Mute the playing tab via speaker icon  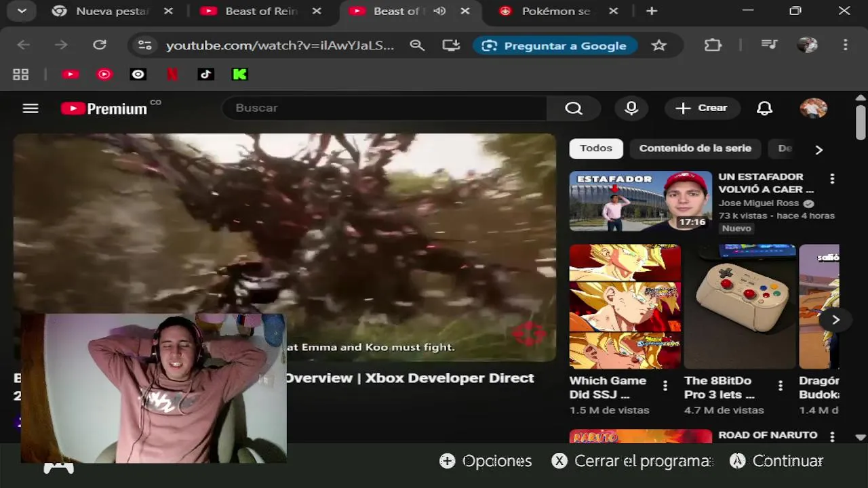[439, 11]
